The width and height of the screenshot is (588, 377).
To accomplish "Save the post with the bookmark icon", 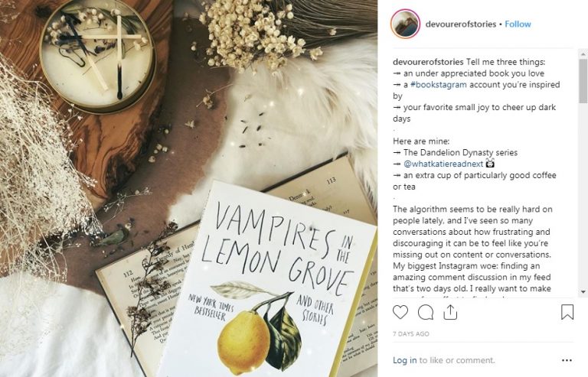I will (567, 312).
